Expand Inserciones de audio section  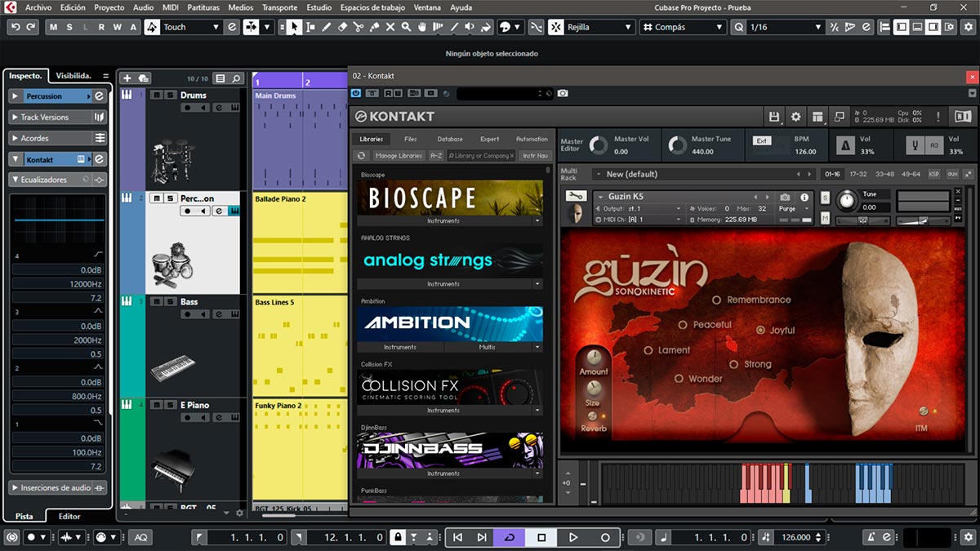pyautogui.click(x=59, y=488)
